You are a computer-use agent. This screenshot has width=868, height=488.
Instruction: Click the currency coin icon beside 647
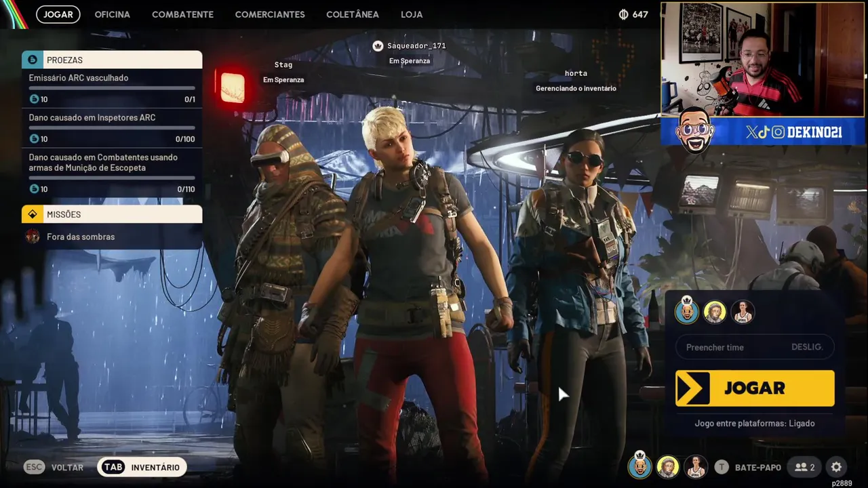623,14
